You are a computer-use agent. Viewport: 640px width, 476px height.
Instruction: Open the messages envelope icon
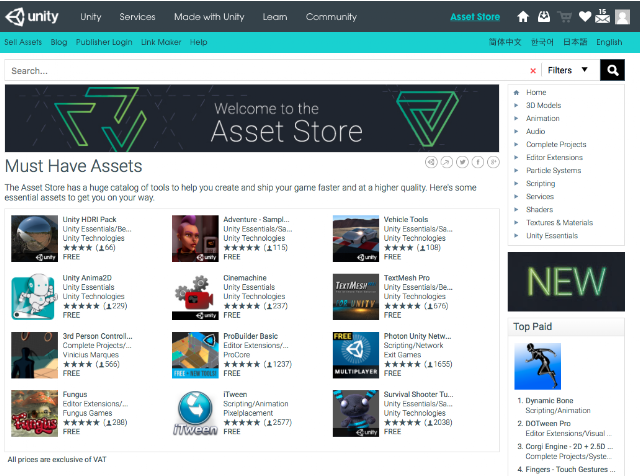[602, 16]
